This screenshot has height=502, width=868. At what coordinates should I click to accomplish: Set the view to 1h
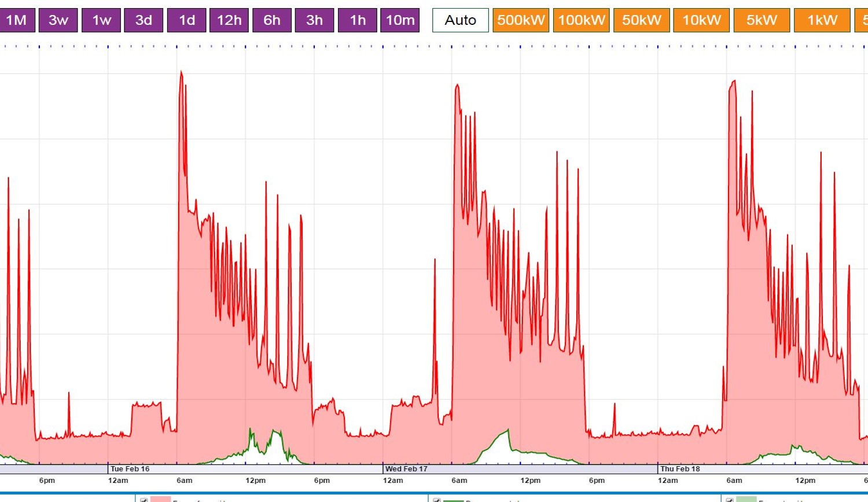click(358, 20)
